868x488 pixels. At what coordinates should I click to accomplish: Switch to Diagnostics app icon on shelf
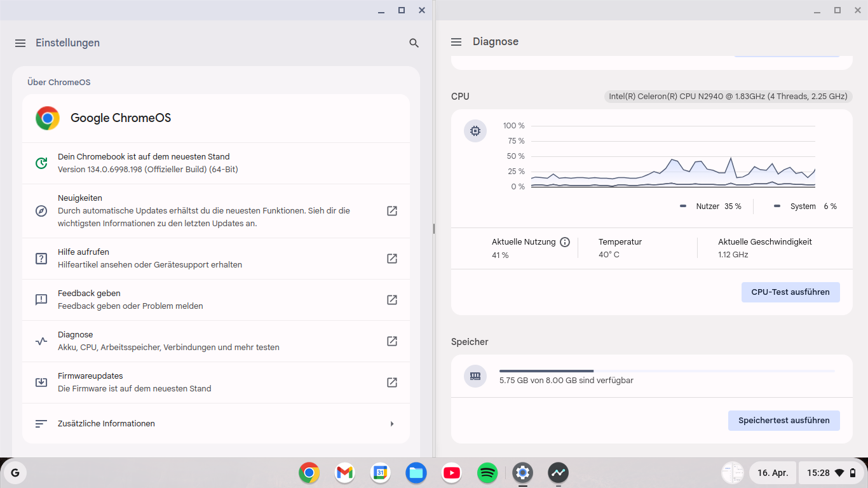coord(559,473)
